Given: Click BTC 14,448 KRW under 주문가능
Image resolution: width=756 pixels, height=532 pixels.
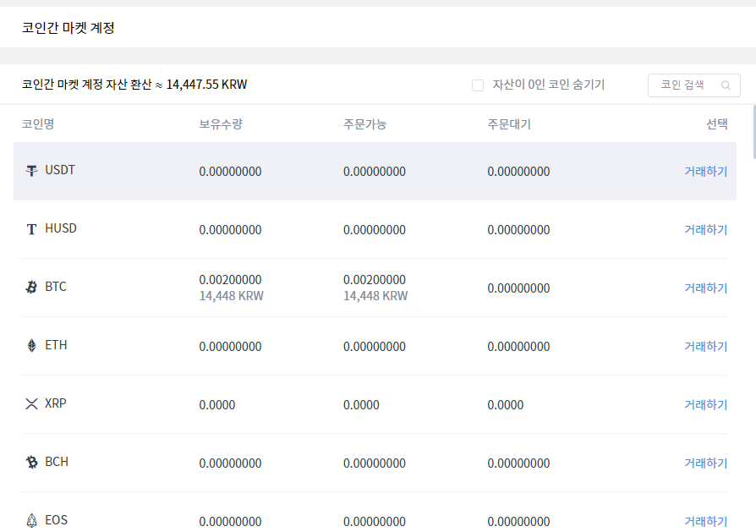Looking at the screenshot, I should 375,296.
